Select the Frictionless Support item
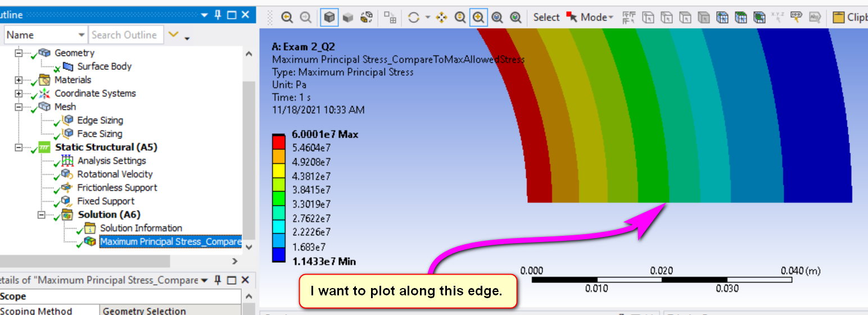The image size is (868, 315). pyautogui.click(x=117, y=188)
